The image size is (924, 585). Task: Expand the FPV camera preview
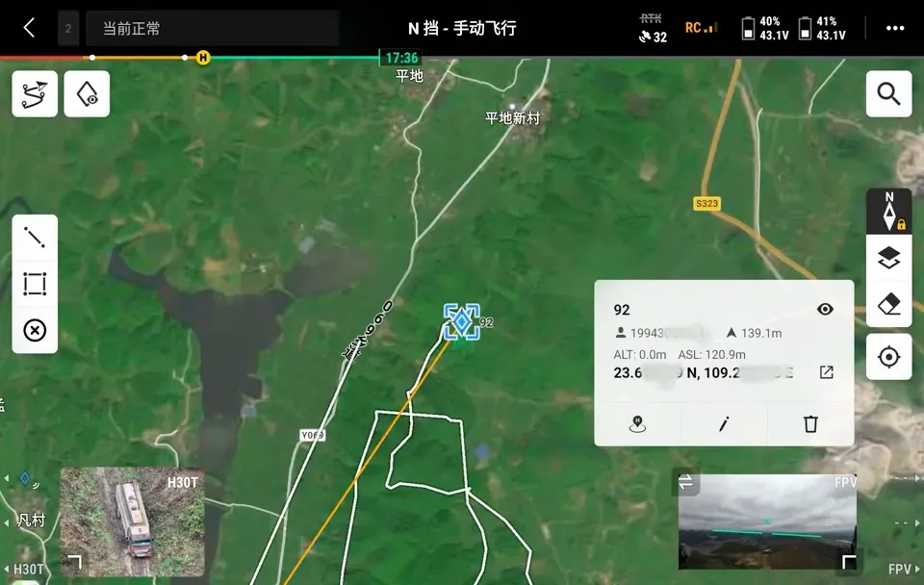click(x=848, y=561)
